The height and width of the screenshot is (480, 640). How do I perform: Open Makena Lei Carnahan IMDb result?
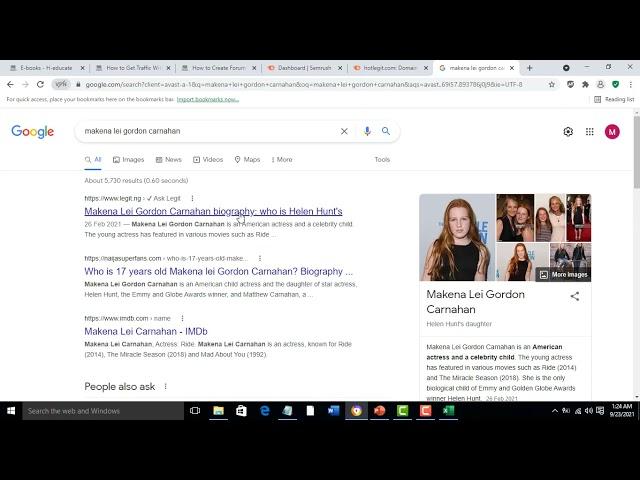click(x=146, y=331)
